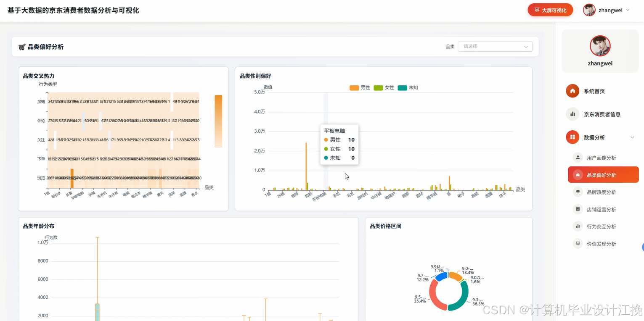
Task: Click the 品类价格区间 chart title
Action: [x=386, y=226]
